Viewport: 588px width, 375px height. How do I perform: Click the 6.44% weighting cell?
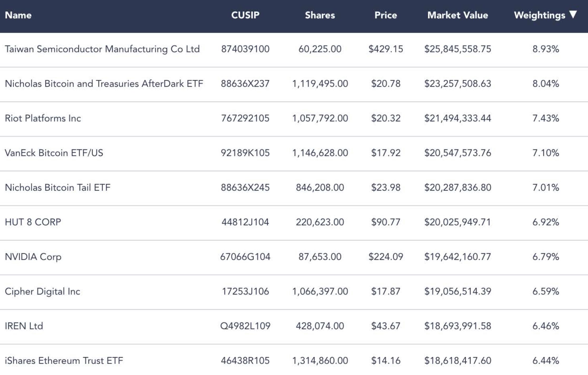pyautogui.click(x=546, y=360)
